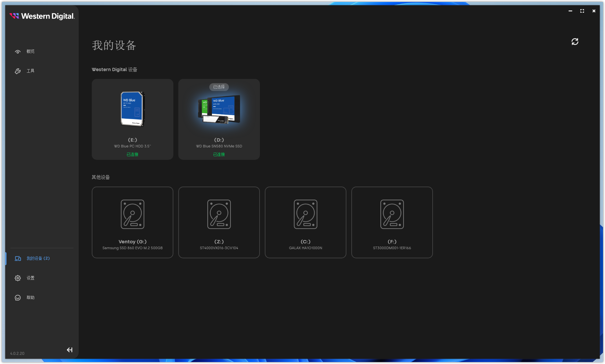Image resolution: width=605 pixels, height=364 pixels.
Task: Click the refresh devices icon
Action: (575, 42)
